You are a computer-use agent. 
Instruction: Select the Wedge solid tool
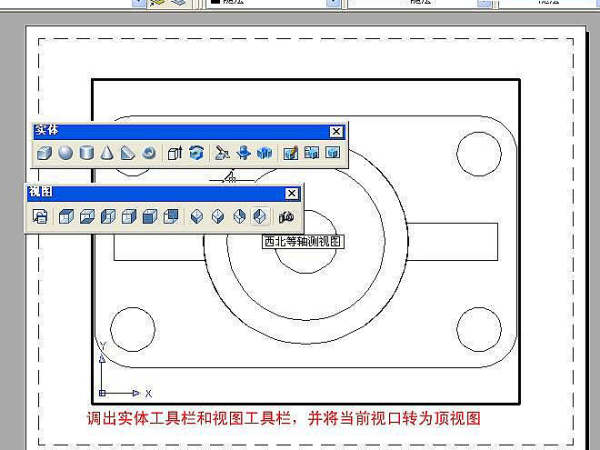click(x=128, y=153)
